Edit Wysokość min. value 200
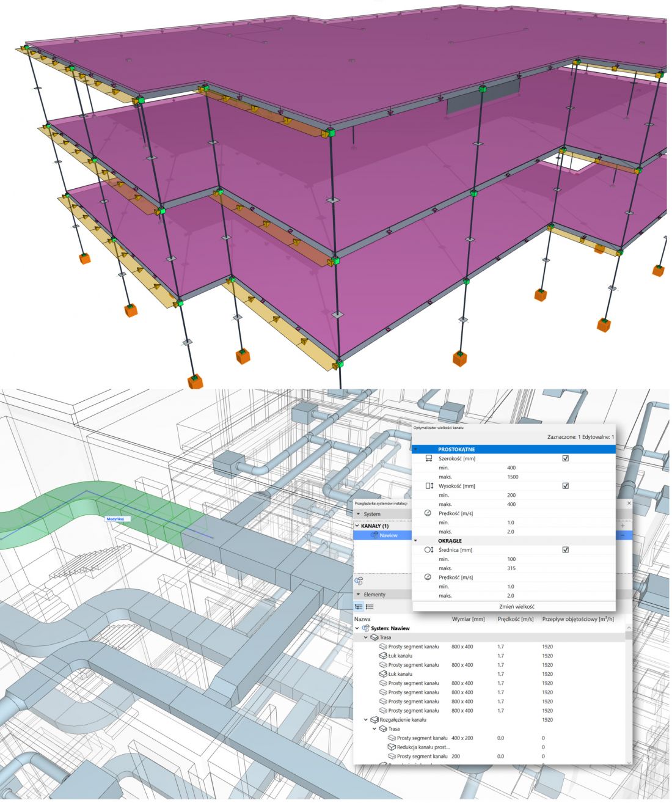Image resolution: width=672 pixels, height=803 pixels. 511,496
